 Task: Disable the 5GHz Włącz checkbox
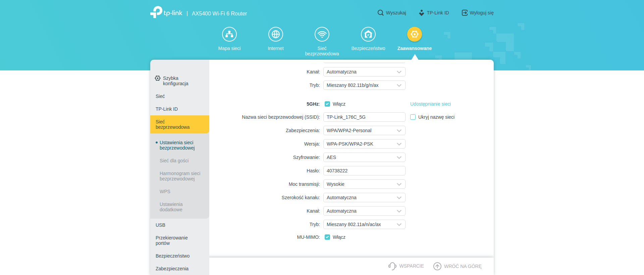[327, 104]
